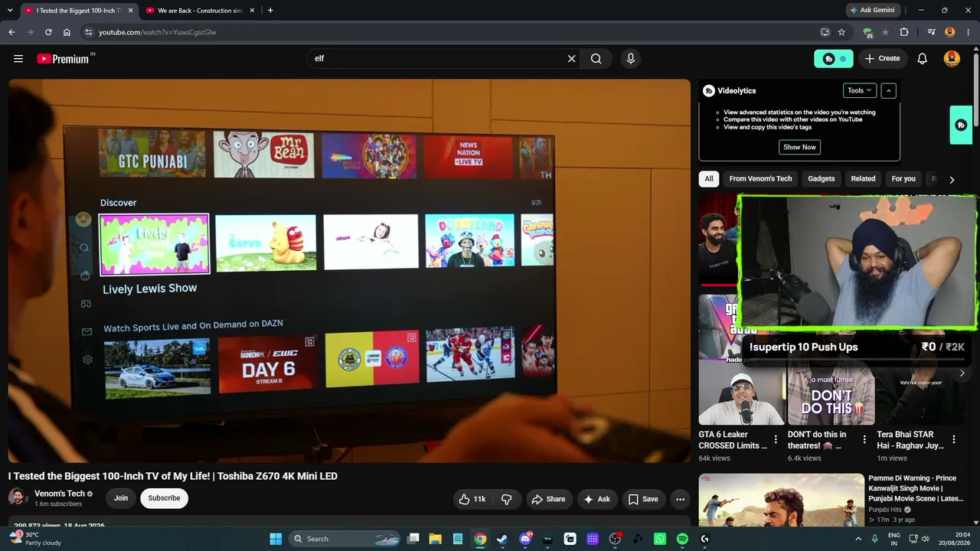
Task: Go to YouTube Premium home logo
Action: tap(64, 59)
